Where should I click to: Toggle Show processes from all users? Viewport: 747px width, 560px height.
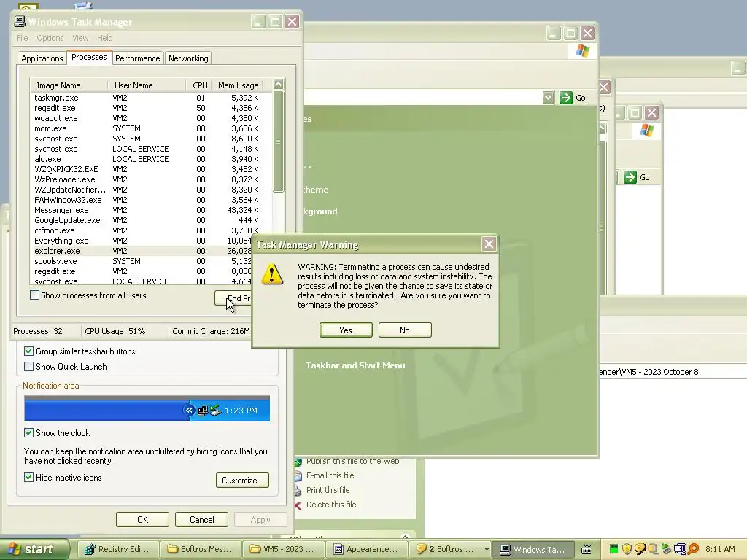[x=35, y=295]
